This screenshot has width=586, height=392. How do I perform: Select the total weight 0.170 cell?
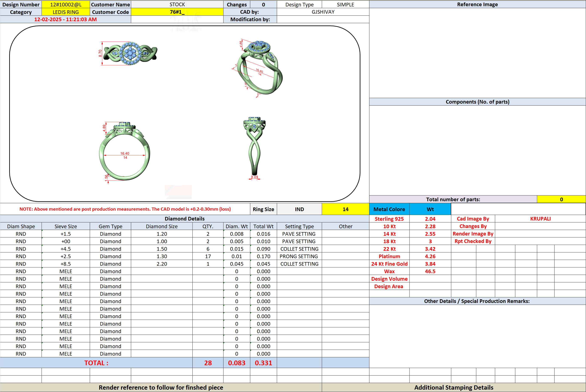coord(263,256)
